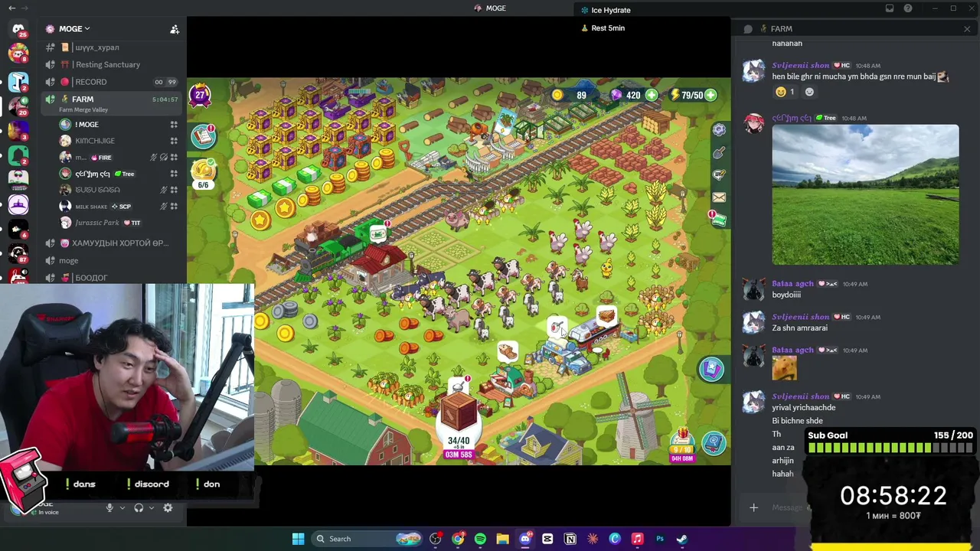Screen dimensions: 980x551
Task: Select the paint roller decoration tool
Action: 719,175
